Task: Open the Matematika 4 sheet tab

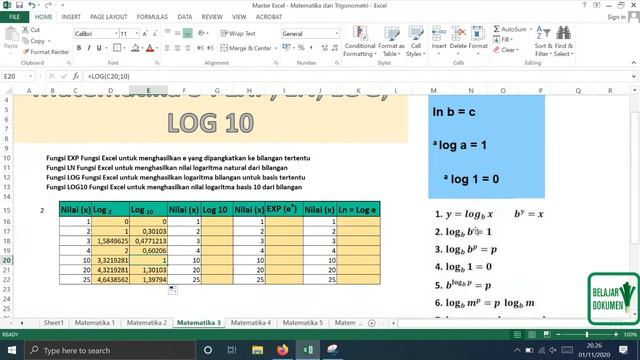Action: 251,323
